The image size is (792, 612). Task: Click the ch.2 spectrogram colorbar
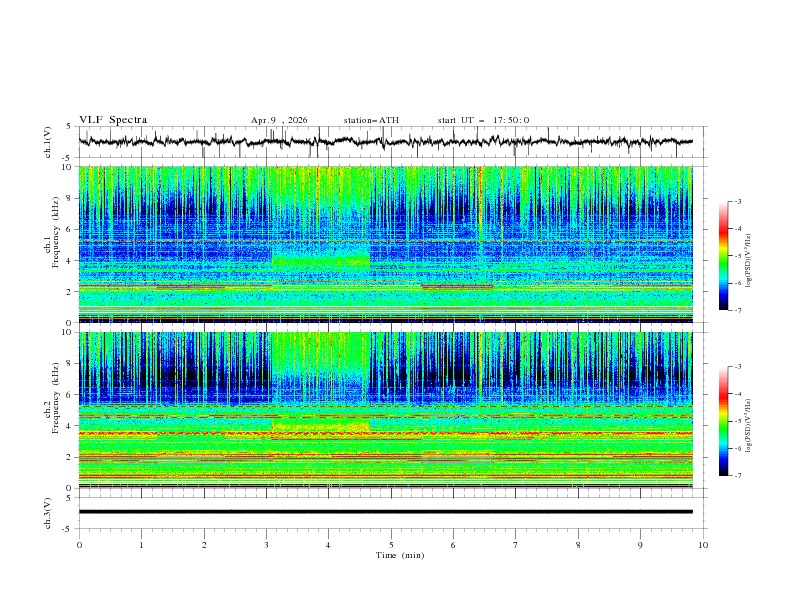723,421
